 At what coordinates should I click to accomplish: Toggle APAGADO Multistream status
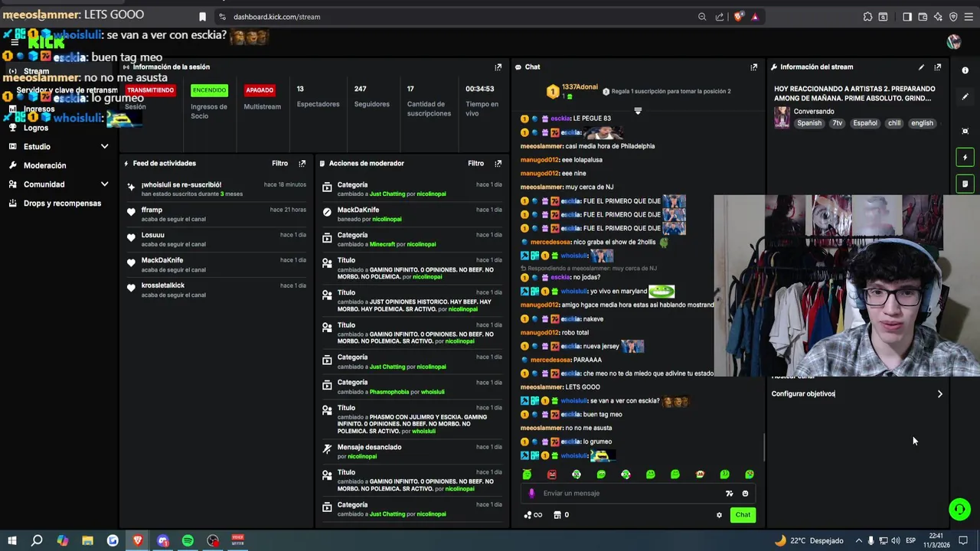tap(260, 90)
